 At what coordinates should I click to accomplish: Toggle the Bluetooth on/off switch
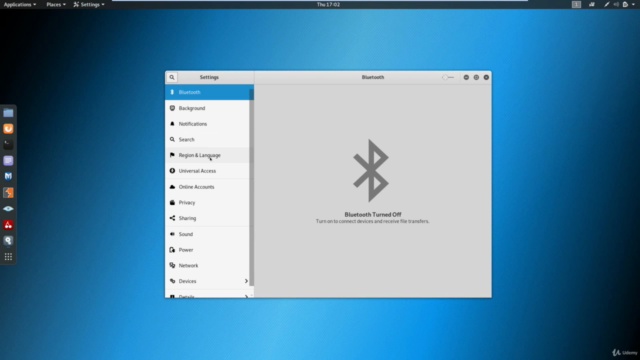pos(448,77)
